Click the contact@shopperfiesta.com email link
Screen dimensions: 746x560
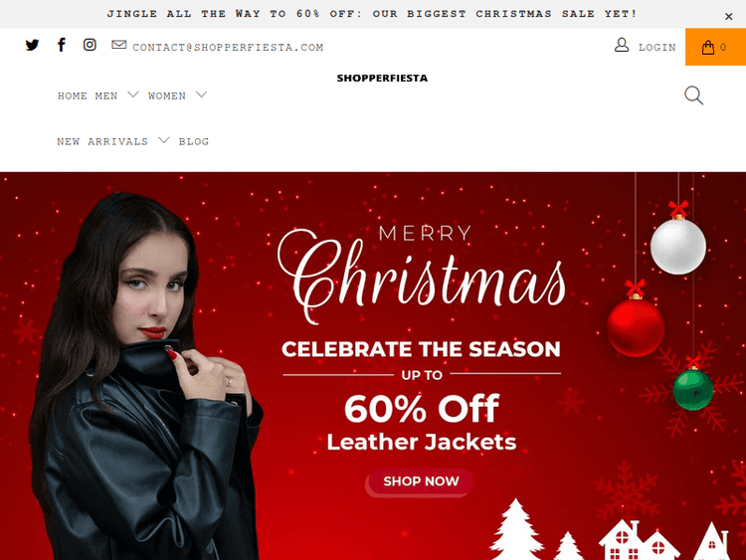click(x=228, y=48)
